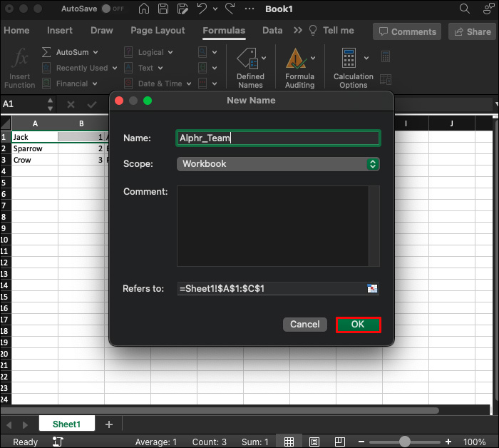
Task: Open the Defined Names icon
Action: [249, 59]
